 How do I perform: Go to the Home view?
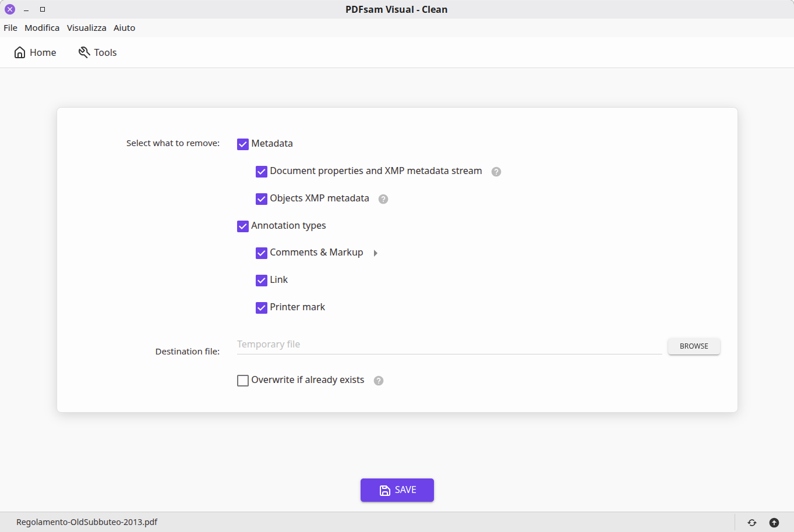point(35,52)
